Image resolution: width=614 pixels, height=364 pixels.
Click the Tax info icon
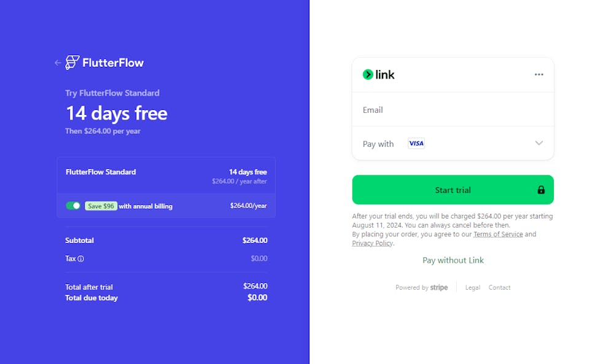coord(80,259)
